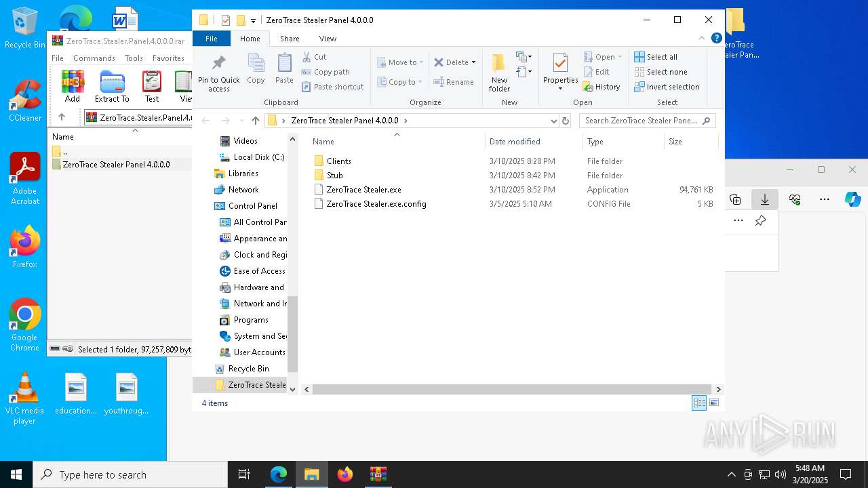Click WinRAR Extract To icon

(x=112, y=87)
